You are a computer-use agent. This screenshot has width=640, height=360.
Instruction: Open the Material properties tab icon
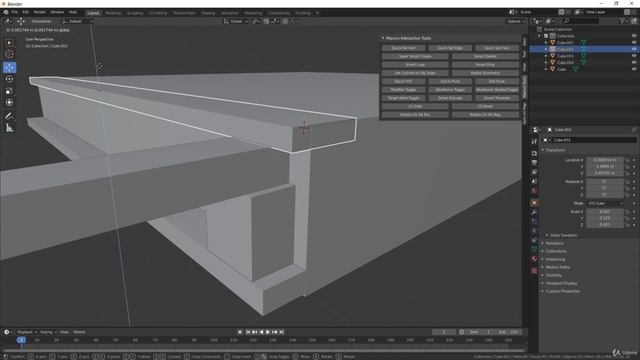534,259
